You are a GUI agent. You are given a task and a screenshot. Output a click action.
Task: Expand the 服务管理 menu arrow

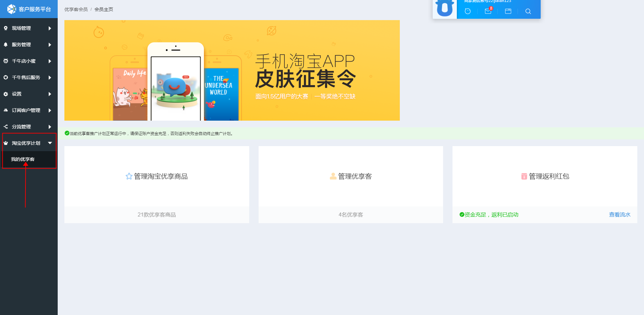pyautogui.click(x=50, y=45)
